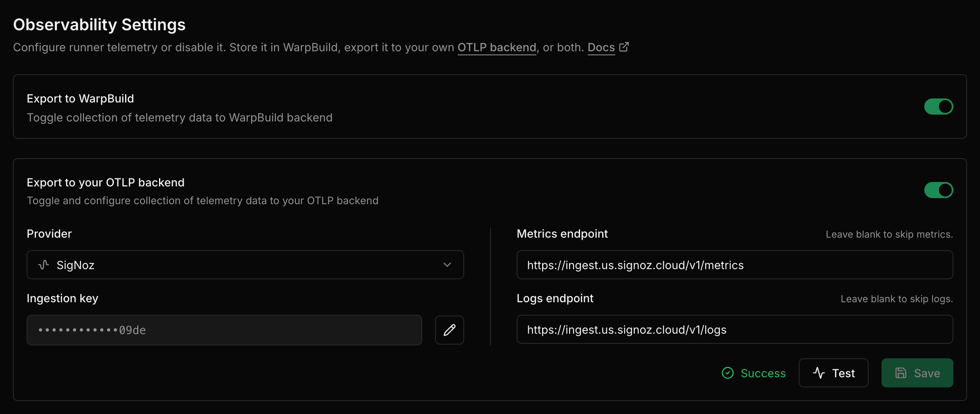Click the 'Export to WarpBuild' title
Image resolution: width=980 pixels, height=414 pixels.
click(80, 99)
